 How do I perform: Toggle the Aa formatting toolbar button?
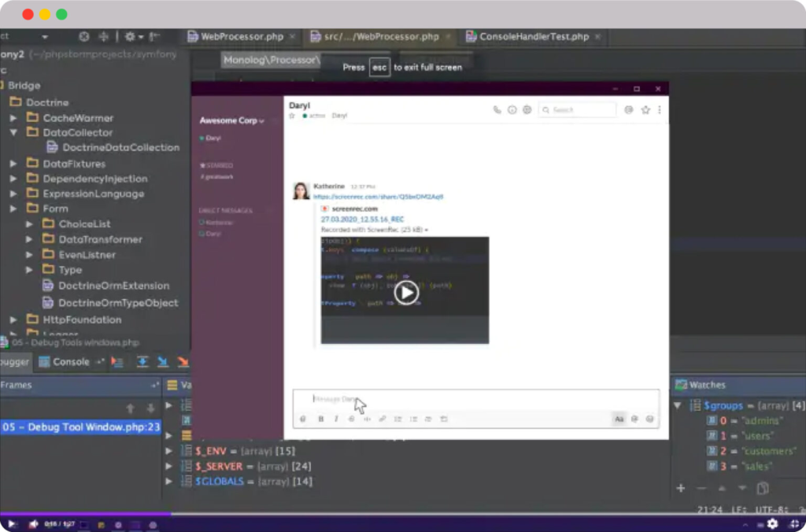[x=619, y=419]
